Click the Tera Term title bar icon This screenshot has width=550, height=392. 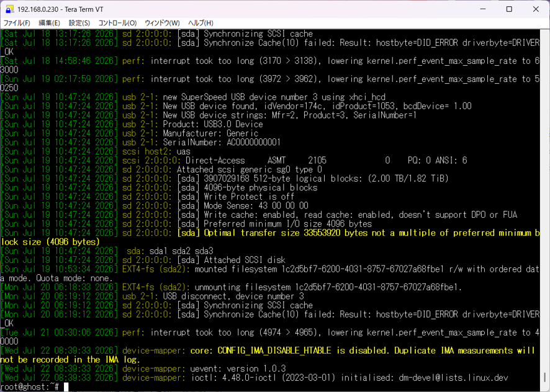pyautogui.click(x=9, y=9)
